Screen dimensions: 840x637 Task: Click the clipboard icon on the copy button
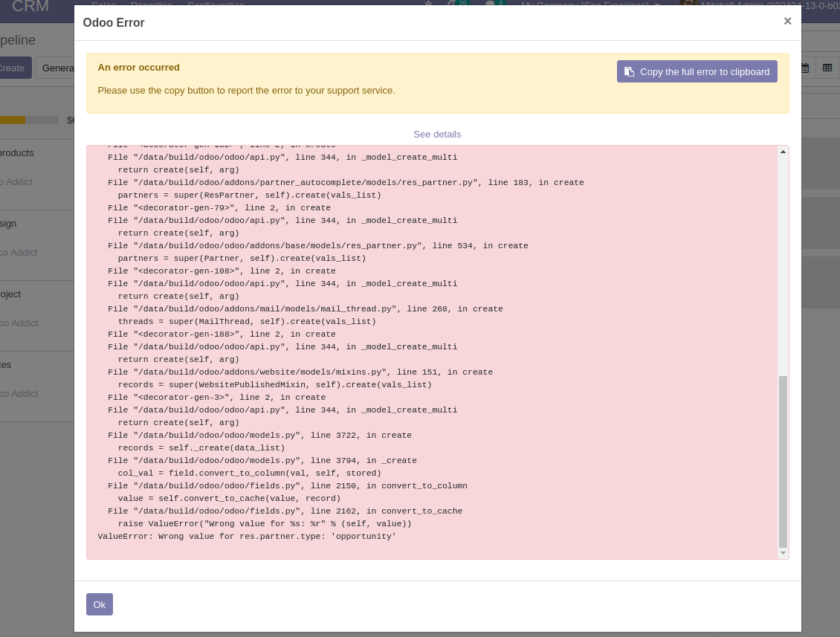[630, 71]
